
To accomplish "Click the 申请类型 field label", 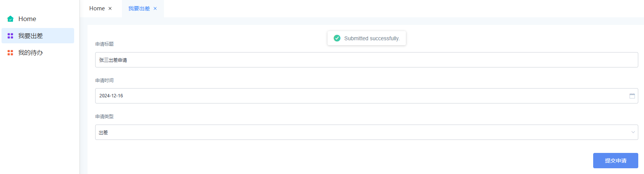I will point(104,117).
